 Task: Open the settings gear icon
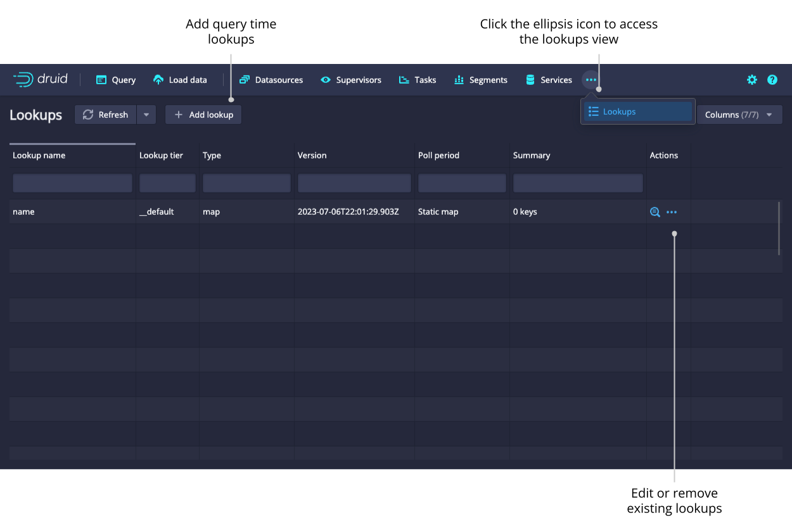coord(751,80)
